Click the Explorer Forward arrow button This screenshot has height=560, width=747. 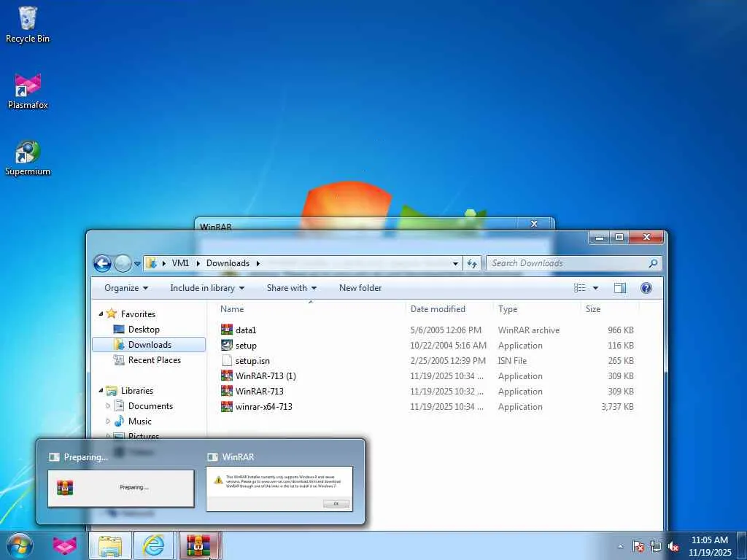click(123, 262)
